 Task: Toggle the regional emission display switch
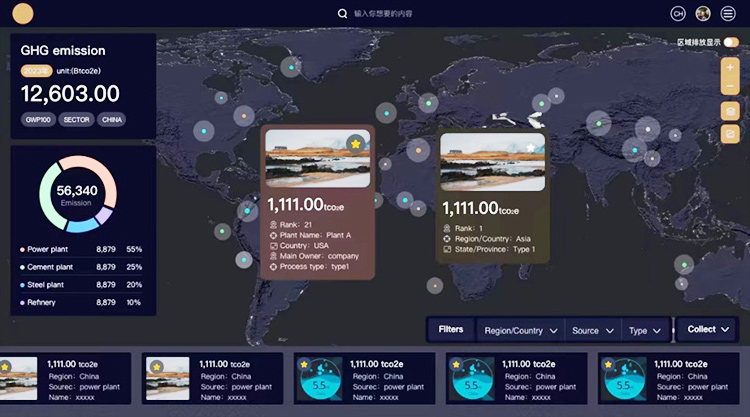pyautogui.click(x=731, y=42)
